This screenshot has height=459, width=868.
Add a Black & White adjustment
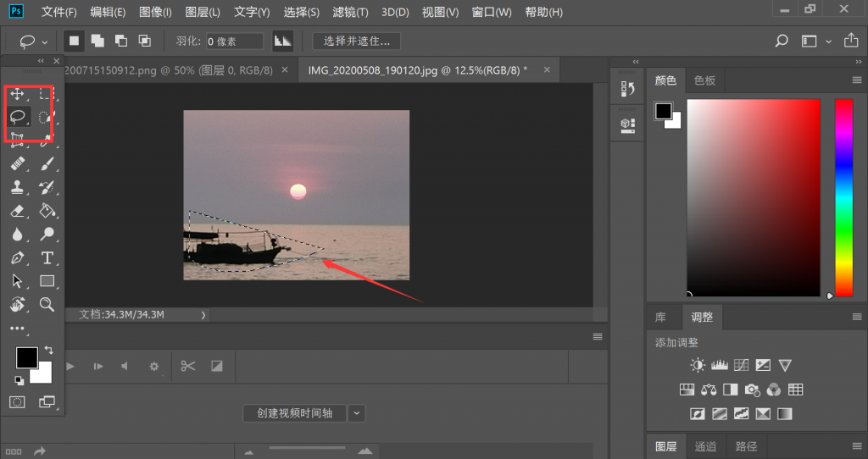tap(731, 390)
